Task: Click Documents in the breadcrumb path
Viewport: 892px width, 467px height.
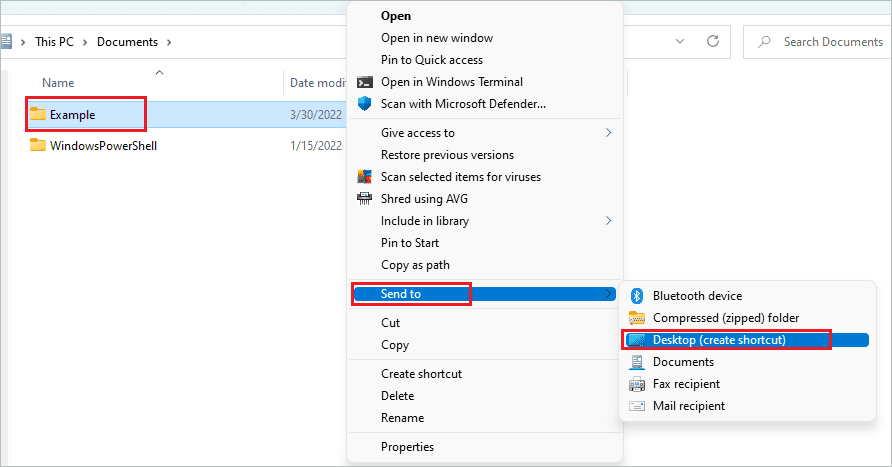Action: coord(127,42)
